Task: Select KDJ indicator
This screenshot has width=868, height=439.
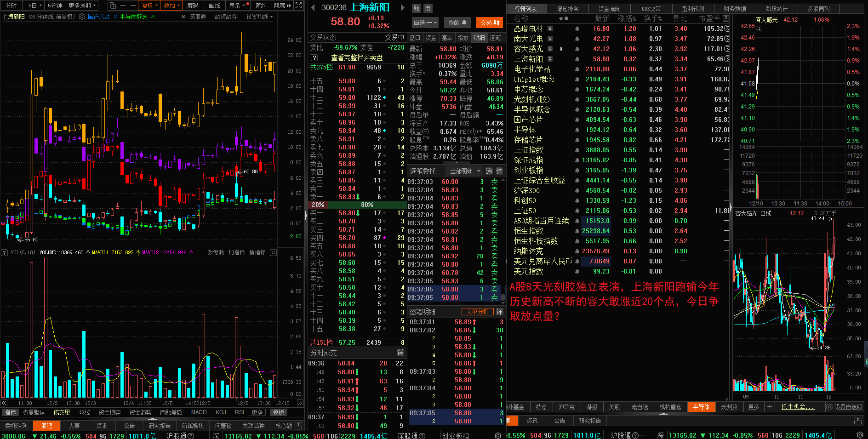Action: point(221,412)
